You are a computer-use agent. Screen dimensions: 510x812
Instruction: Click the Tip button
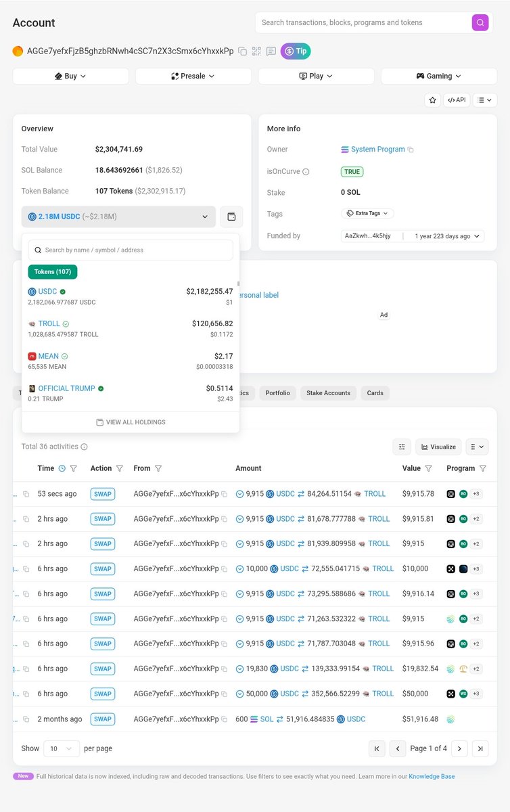coord(296,51)
